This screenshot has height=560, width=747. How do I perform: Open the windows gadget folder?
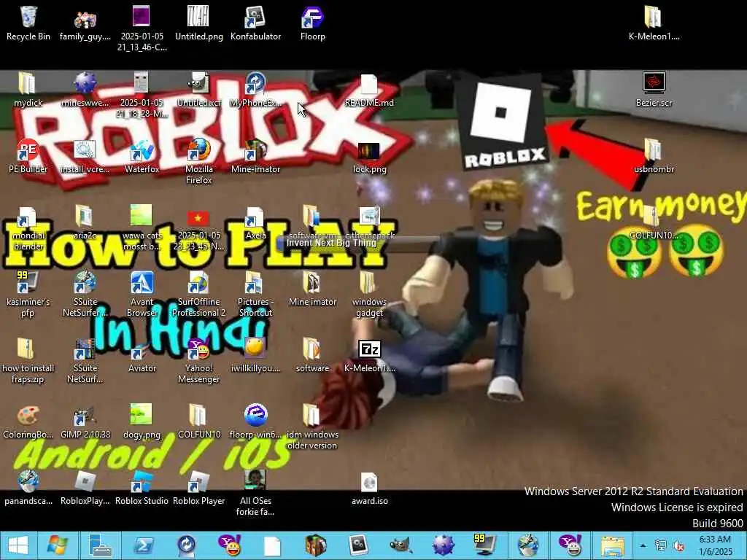tap(369, 294)
